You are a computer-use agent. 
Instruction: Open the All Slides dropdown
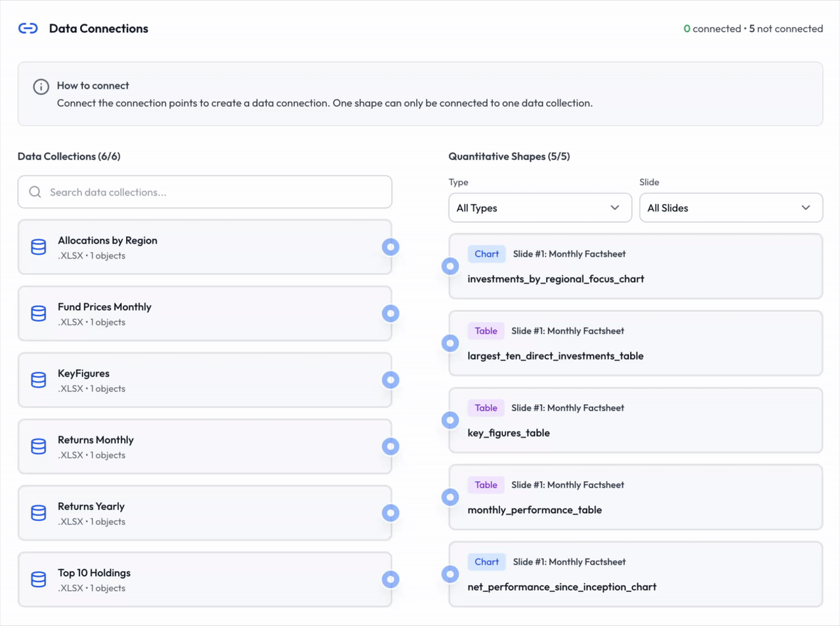coord(730,207)
